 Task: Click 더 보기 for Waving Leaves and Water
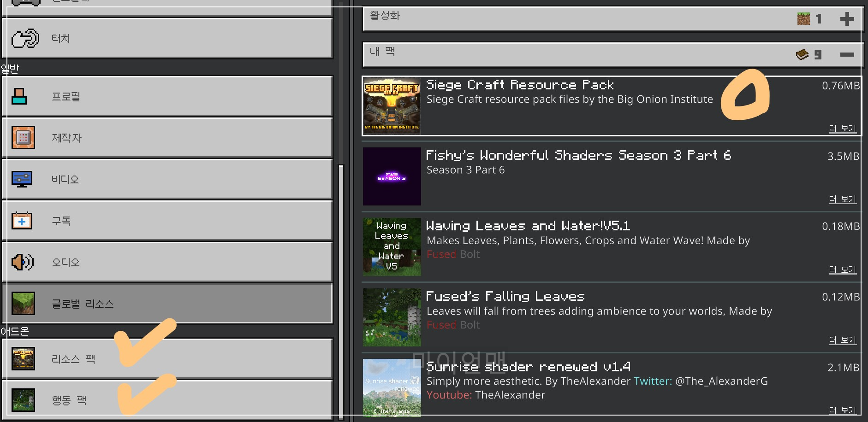[843, 270]
